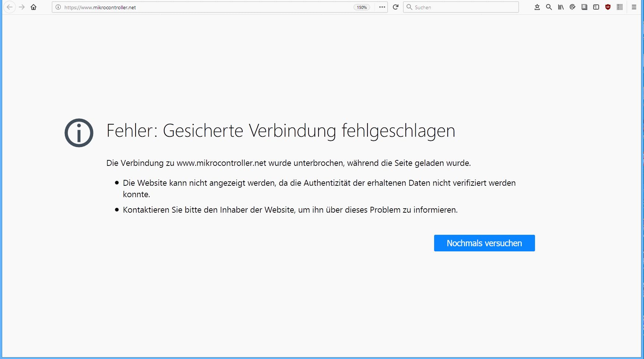Reload the page with the refresh icon
Viewport: 644px width, 359px height.
396,7
